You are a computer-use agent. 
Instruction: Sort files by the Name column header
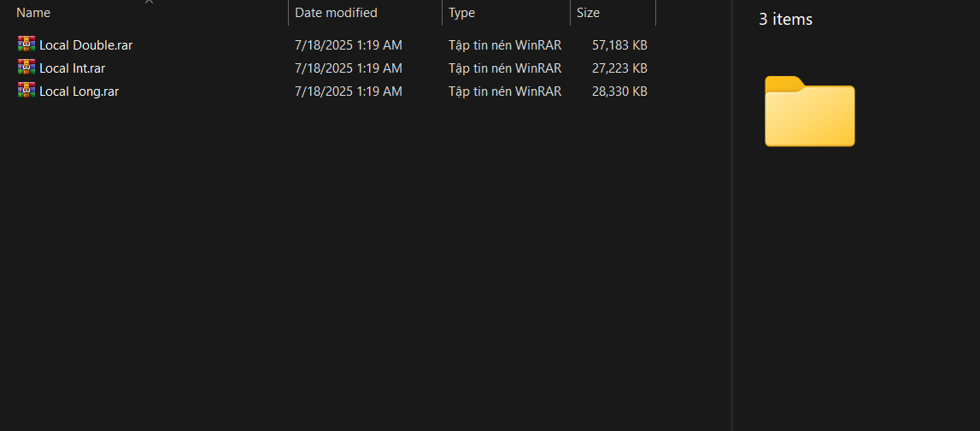point(34,13)
